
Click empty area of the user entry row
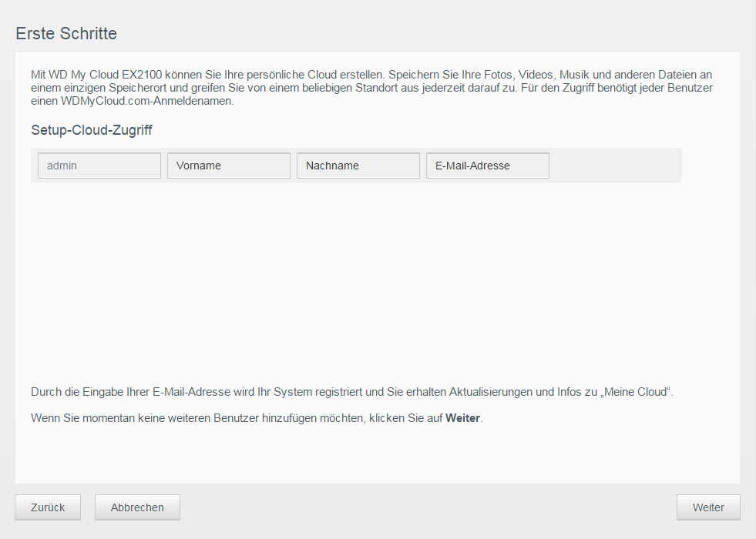pyautogui.click(x=615, y=166)
